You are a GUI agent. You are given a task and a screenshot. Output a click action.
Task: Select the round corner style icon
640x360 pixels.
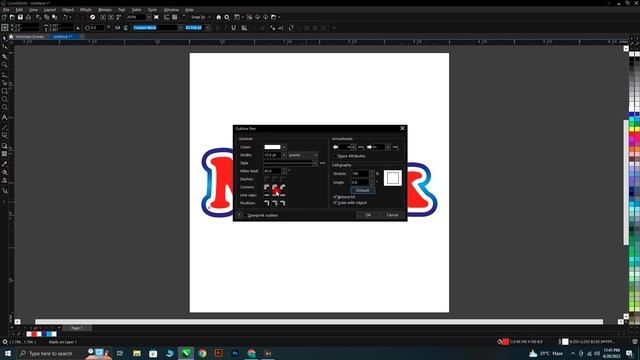275,187
